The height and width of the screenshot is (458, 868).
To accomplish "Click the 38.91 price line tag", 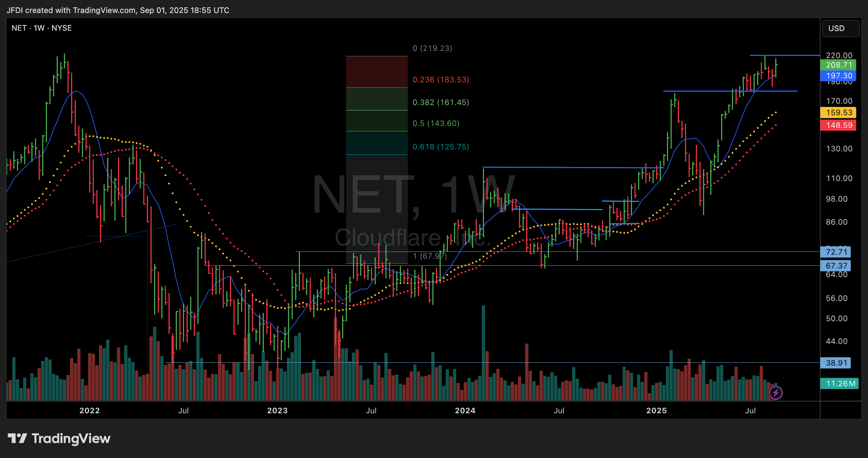I will pyautogui.click(x=836, y=363).
